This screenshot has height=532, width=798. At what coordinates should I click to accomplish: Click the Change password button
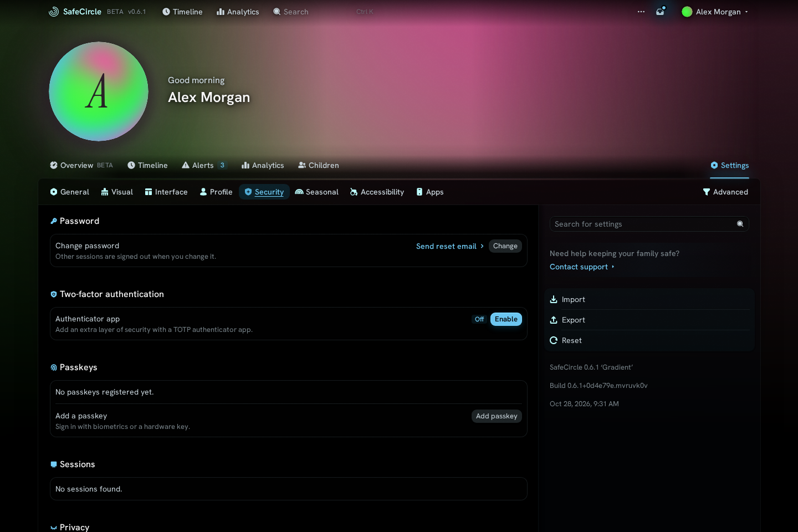click(x=505, y=246)
